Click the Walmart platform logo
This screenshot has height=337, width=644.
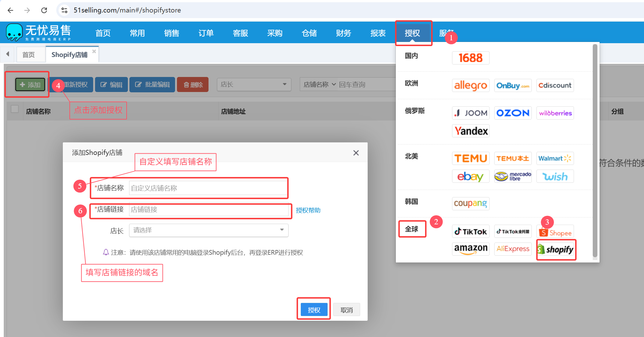point(555,158)
